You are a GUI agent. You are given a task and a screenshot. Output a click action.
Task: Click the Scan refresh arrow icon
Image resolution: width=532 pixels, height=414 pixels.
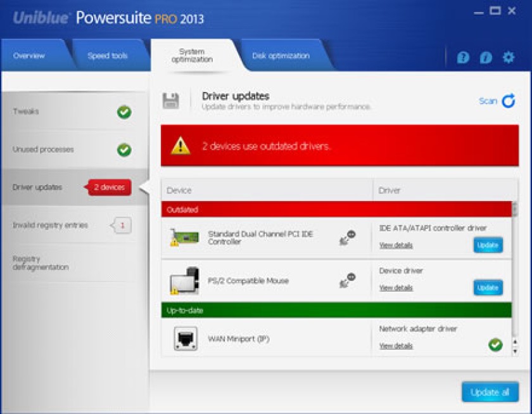click(508, 101)
